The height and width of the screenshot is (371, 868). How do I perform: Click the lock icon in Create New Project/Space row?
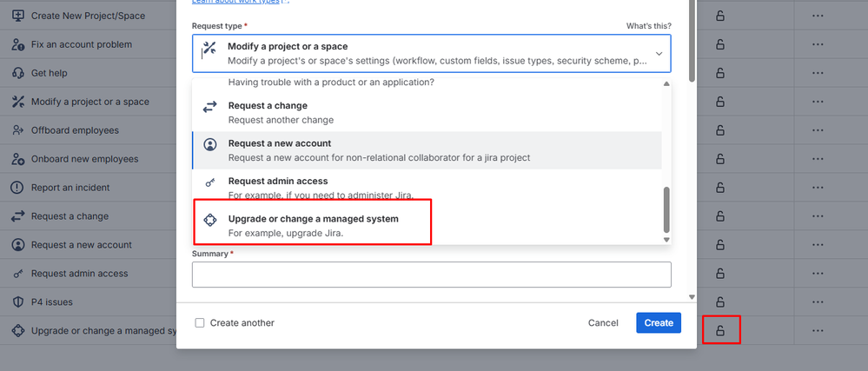tap(720, 16)
